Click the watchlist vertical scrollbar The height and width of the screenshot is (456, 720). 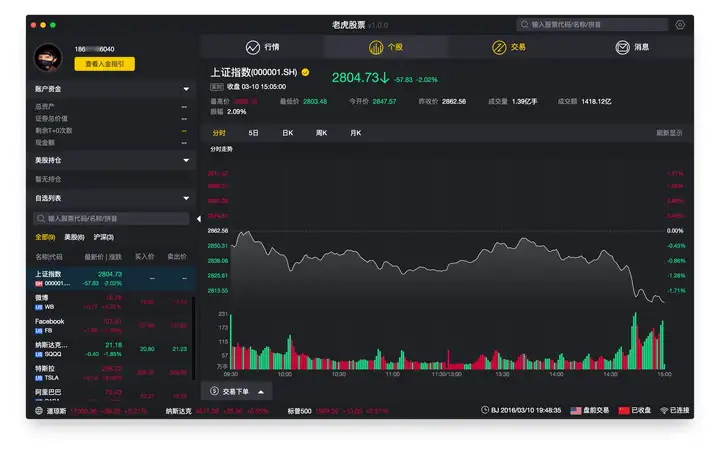click(193, 338)
